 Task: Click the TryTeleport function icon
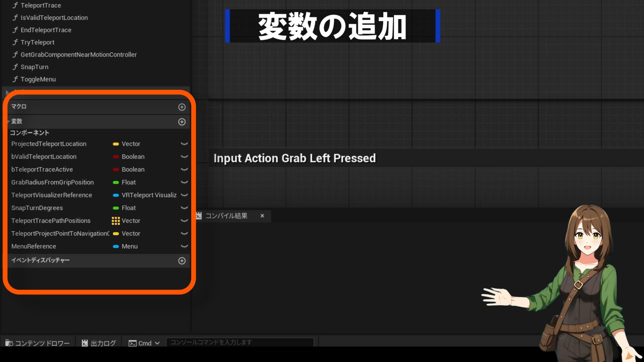[15, 42]
